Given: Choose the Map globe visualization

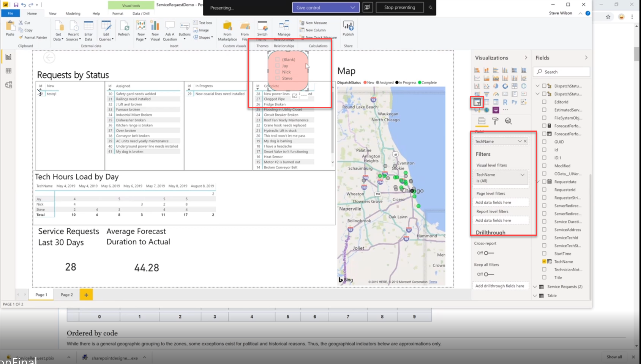Looking at the screenshot, I should point(524,86).
